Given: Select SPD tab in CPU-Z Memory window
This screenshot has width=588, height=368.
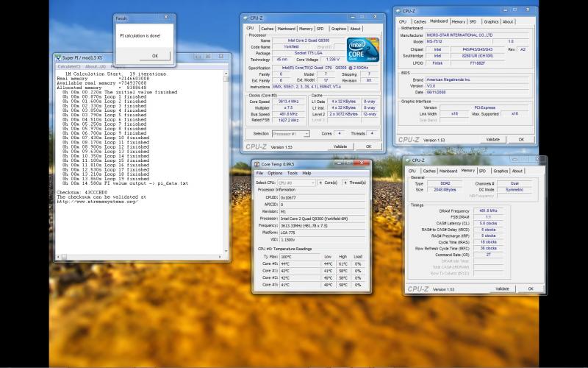Looking at the screenshot, I should point(482,171).
